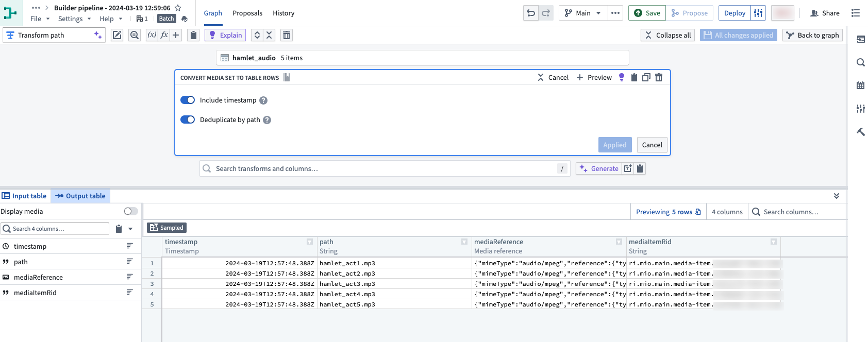Click the clipboard paste icon beside Explain
Image resolution: width=868 pixels, height=342 pixels.
pyautogui.click(x=193, y=35)
